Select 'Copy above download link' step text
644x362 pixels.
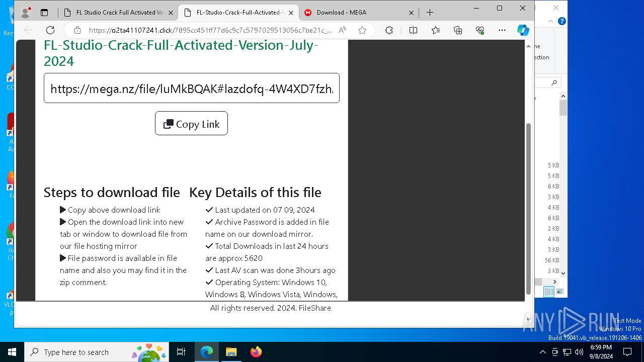(x=114, y=210)
